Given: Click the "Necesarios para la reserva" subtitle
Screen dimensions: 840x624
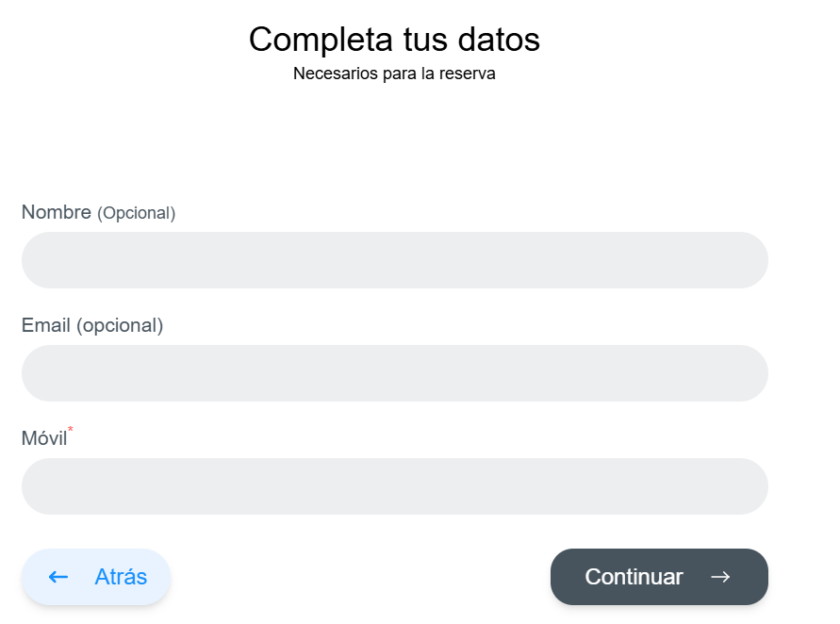Looking at the screenshot, I should tap(394, 74).
